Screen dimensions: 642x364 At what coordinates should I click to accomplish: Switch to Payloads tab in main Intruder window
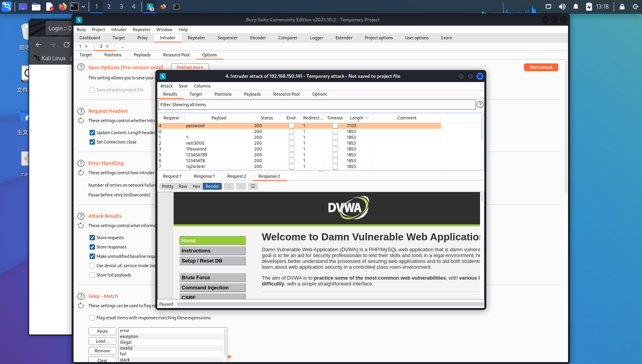tap(142, 55)
